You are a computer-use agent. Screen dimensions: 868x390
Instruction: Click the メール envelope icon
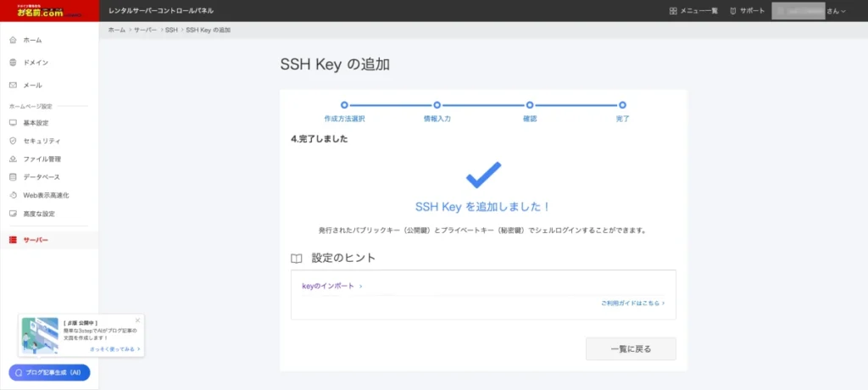click(13, 86)
